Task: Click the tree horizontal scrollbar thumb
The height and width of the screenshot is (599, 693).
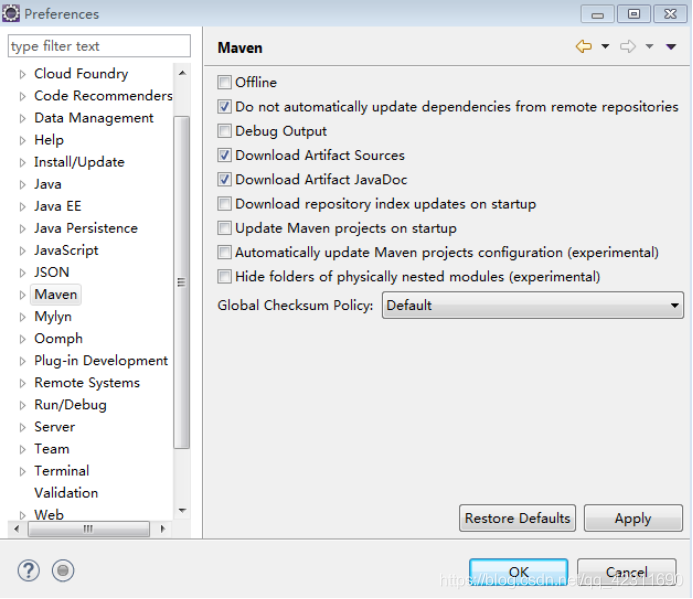Action: click(x=88, y=529)
